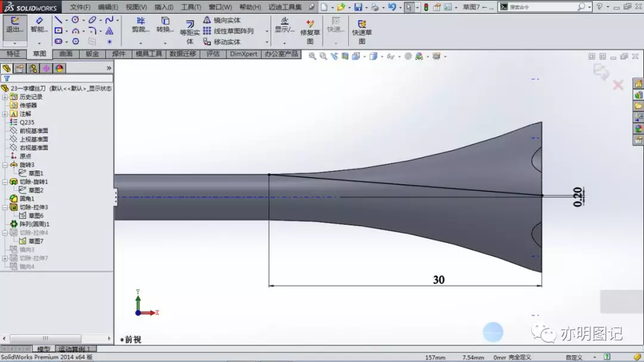Click the Convert Entities (转换) tool
The height and width of the screenshot is (362, 644).
point(165,25)
